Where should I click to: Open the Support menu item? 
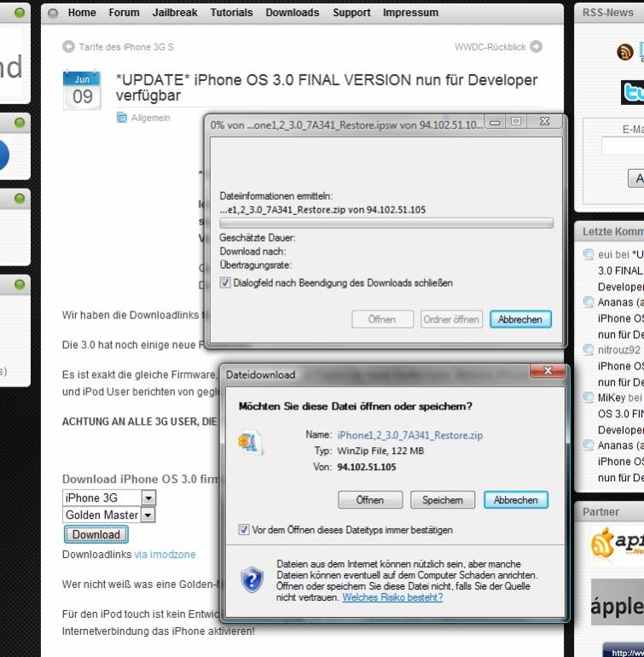tap(351, 13)
